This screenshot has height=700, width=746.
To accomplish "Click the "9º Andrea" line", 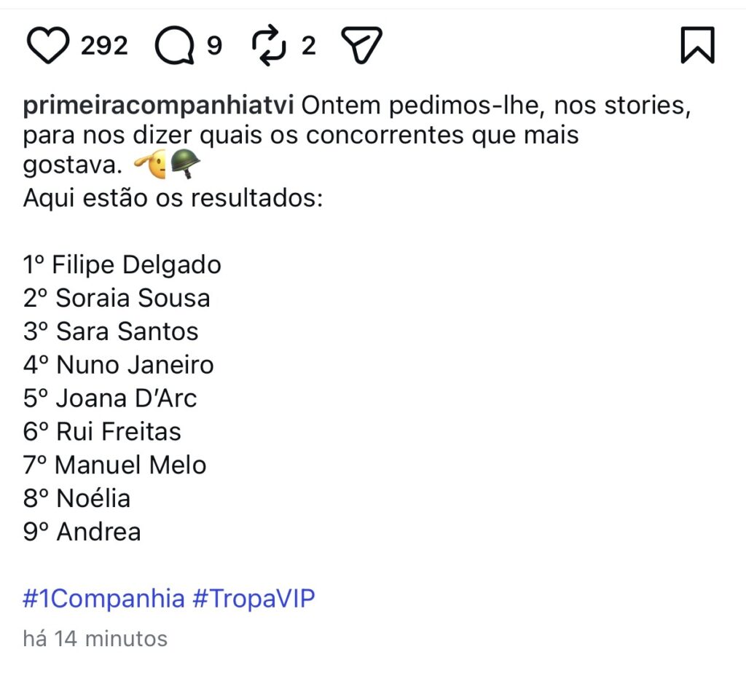I will pyautogui.click(x=82, y=531).
